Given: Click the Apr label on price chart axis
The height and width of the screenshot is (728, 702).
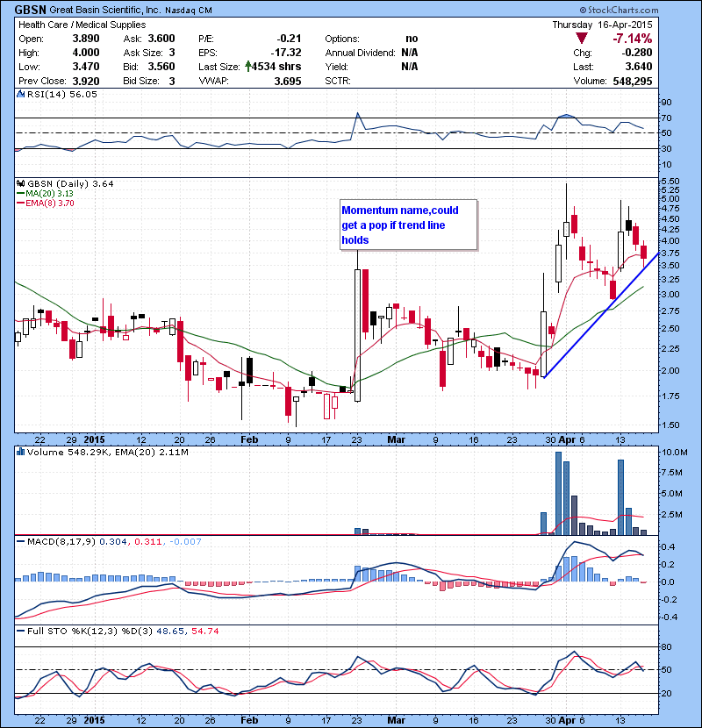Looking at the screenshot, I should (567, 439).
